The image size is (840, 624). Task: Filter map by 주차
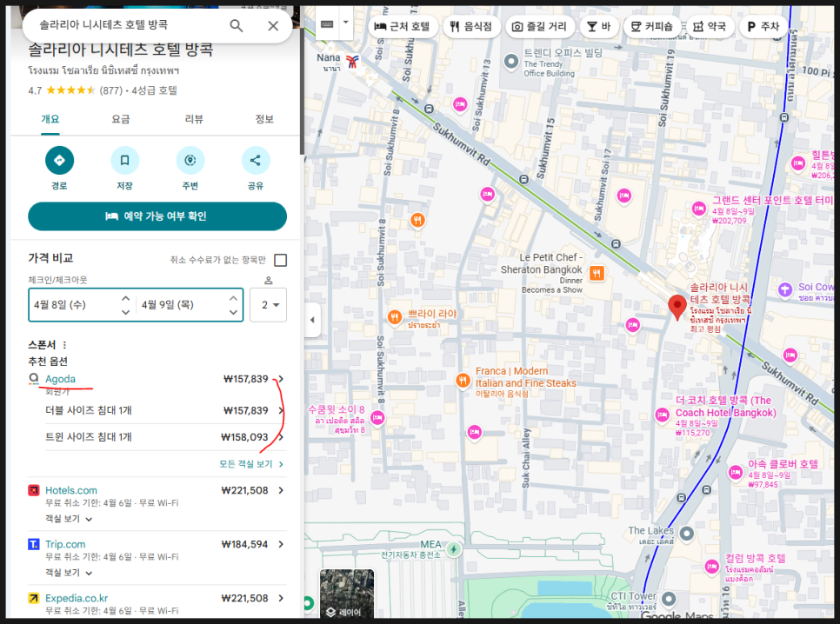[x=763, y=26]
